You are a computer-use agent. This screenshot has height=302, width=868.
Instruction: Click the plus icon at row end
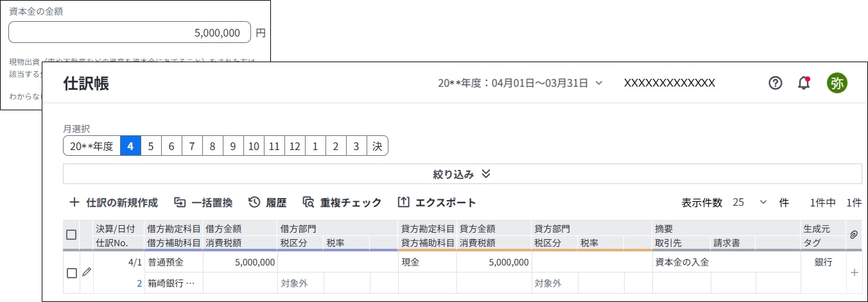[854, 273]
